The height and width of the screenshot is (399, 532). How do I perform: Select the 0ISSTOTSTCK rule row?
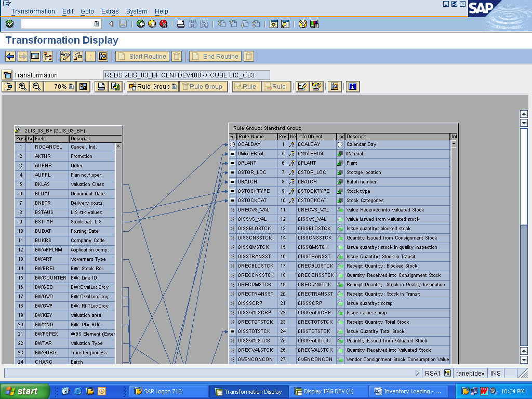click(x=340, y=331)
